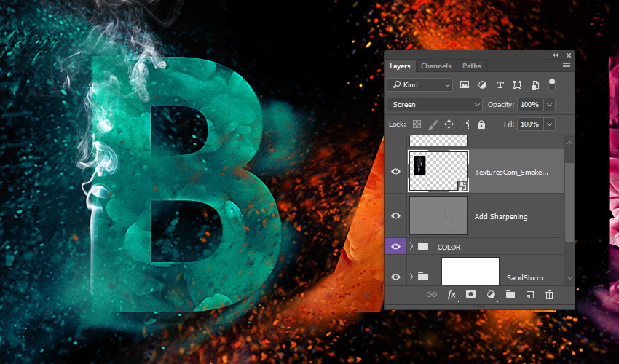Image resolution: width=619 pixels, height=364 pixels.
Task: Filter for smart objects icon
Action: point(535,84)
